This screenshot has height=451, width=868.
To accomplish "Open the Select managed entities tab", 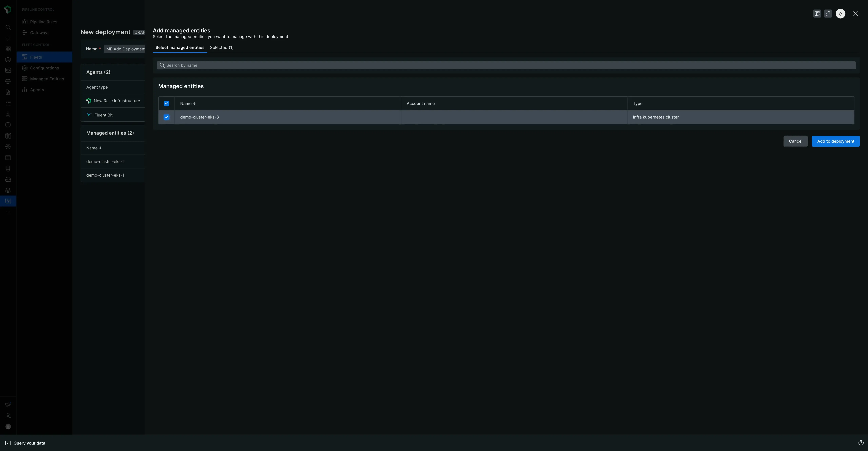I will click(180, 48).
